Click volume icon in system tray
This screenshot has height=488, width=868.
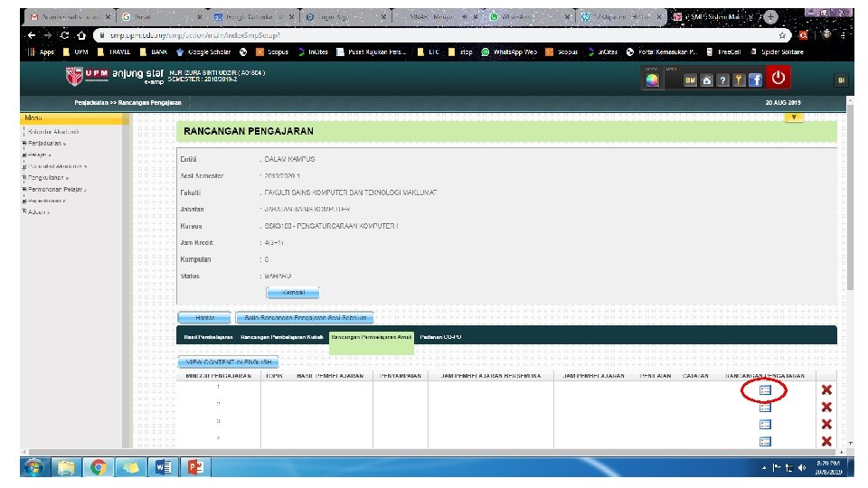pyautogui.click(x=802, y=468)
